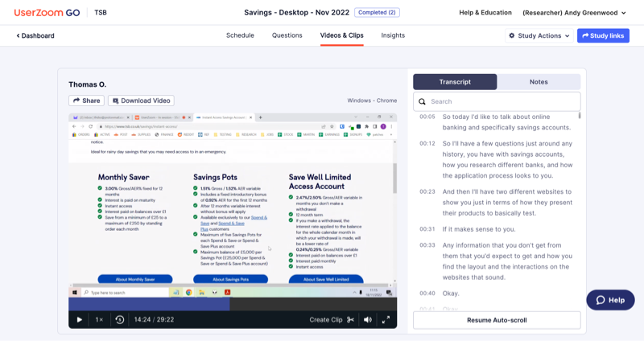Click transcript line "If it makes sense to you."
Image resolution: width=644 pixels, height=341 pixels.
478,229
